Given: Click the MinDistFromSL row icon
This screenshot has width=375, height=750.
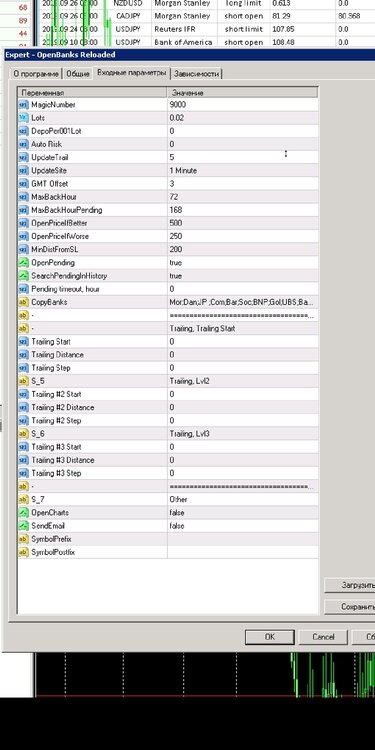Looking at the screenshot, I should click(23, 249).
